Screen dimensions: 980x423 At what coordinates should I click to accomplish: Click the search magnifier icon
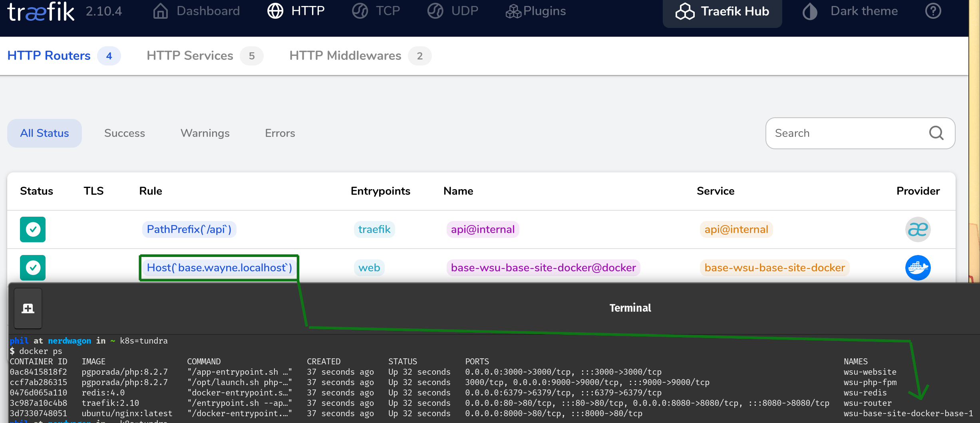click(936, 133)
